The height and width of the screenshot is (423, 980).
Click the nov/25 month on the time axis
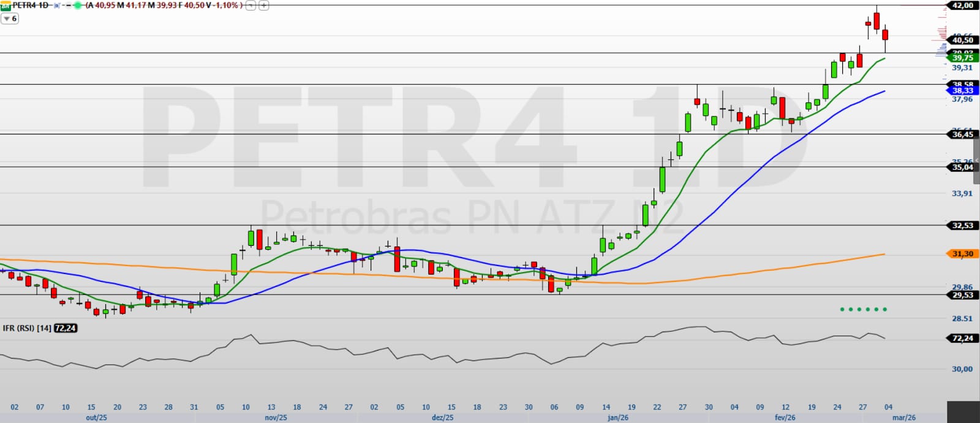[x=276, y=417]
